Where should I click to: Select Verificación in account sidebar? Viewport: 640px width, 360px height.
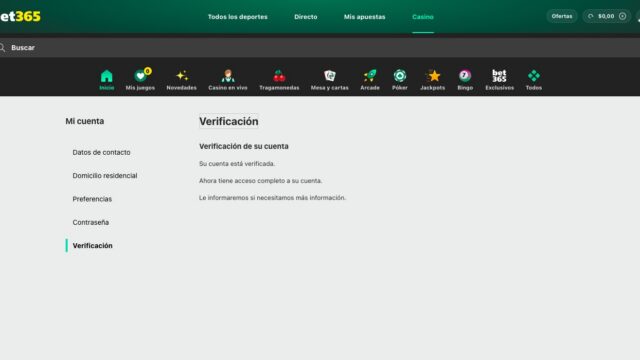coord(93,245)
